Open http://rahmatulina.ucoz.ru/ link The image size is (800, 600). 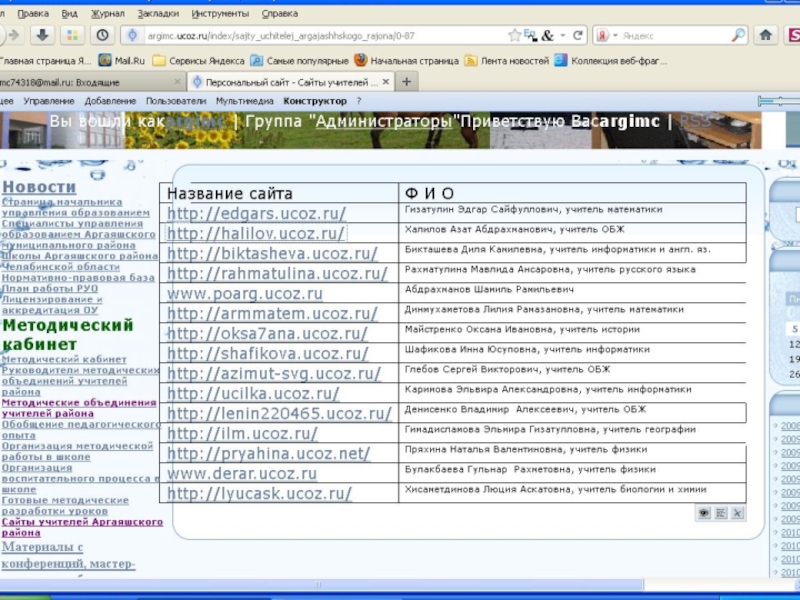tap(277, 273)
